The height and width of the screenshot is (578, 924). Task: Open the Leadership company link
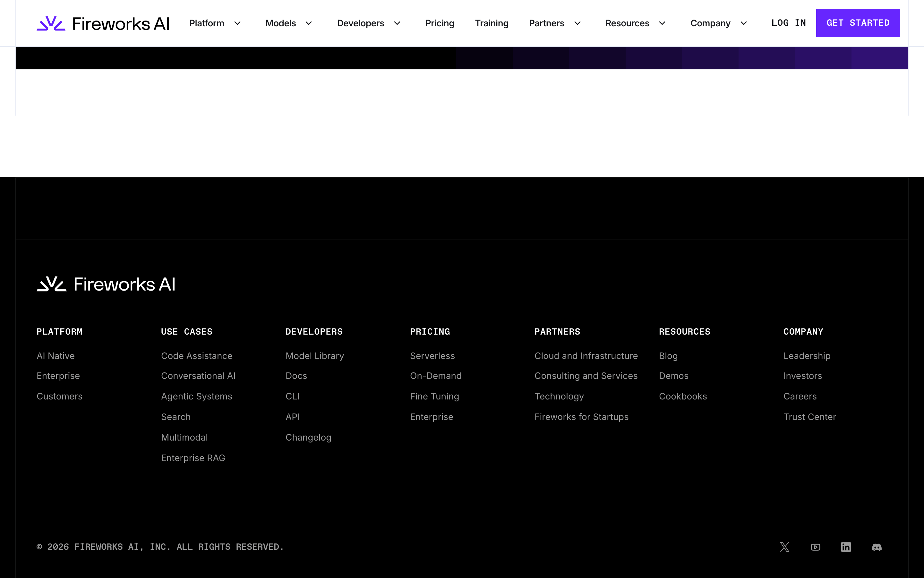point(807,356)
